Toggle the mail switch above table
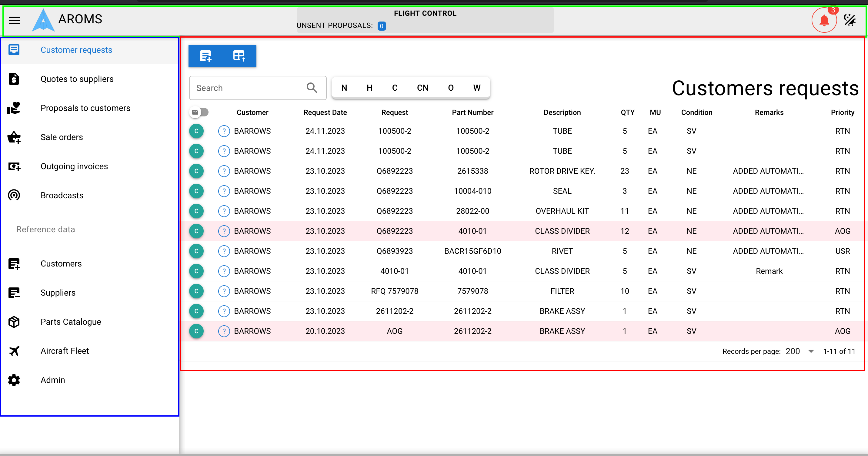 pyautogui.click(x=199, y=112)
